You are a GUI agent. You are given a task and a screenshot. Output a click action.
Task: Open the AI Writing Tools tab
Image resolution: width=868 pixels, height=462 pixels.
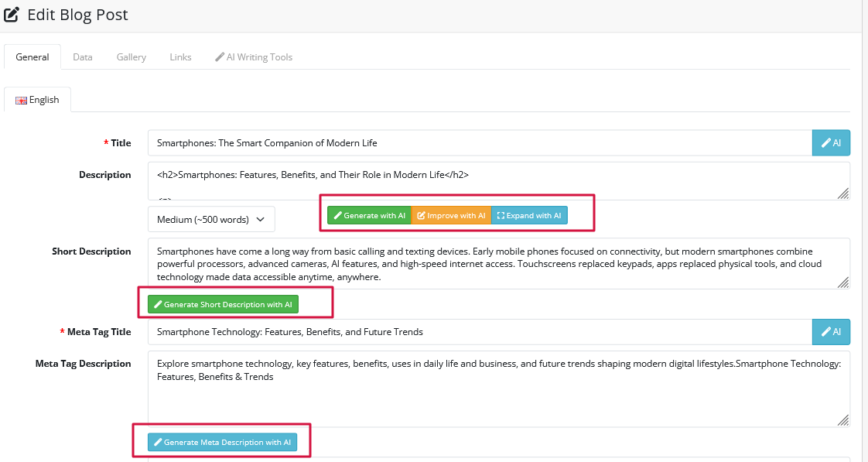254,57
